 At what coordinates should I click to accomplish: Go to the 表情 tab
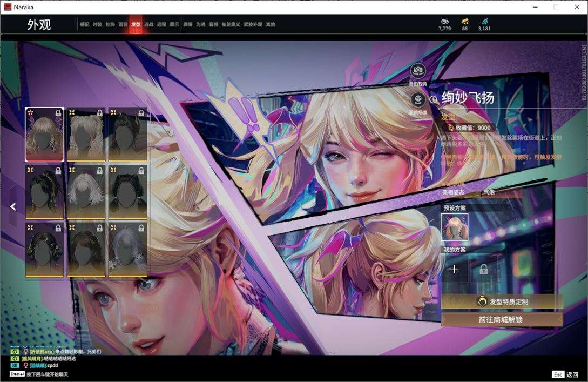[x=188, y=24]
